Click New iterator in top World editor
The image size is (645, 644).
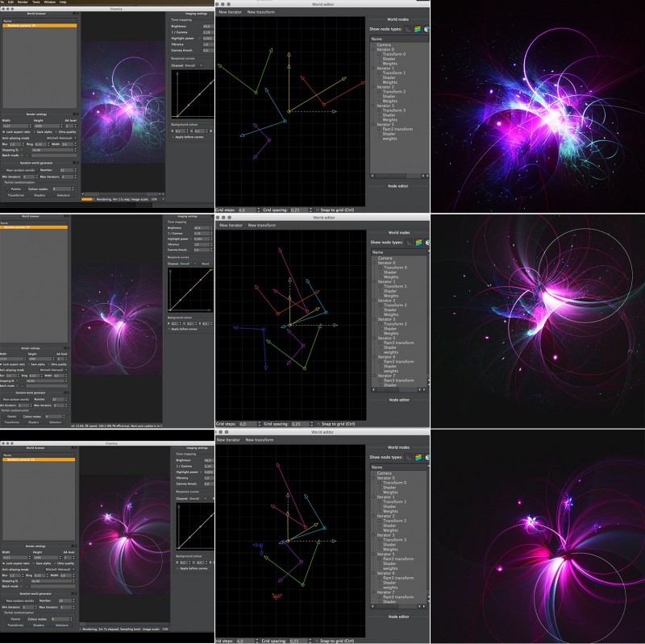pos(230,12)
